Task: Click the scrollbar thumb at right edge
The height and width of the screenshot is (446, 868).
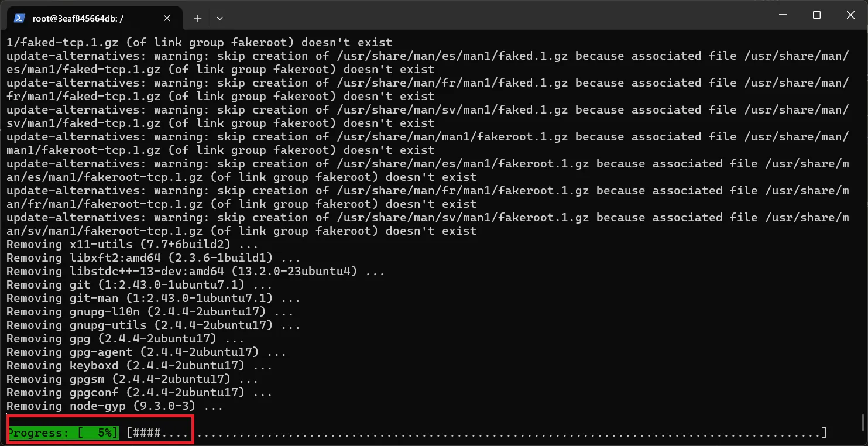Action: (864, 421)
